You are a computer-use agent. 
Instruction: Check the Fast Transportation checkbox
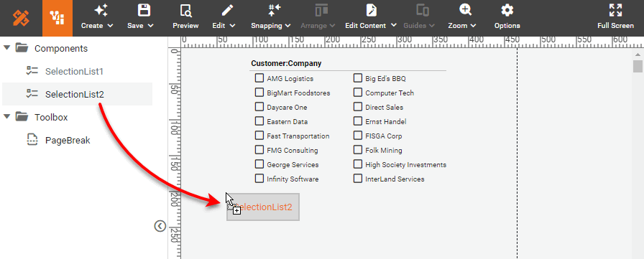259,135
